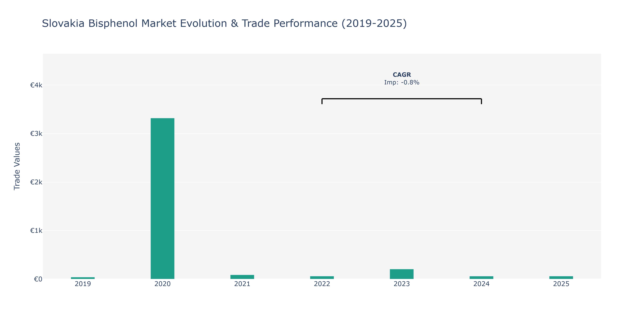Viewport: 644px width, 322px height.
Task: Click the 2023 bar in the chart
Action: [402, 274]
